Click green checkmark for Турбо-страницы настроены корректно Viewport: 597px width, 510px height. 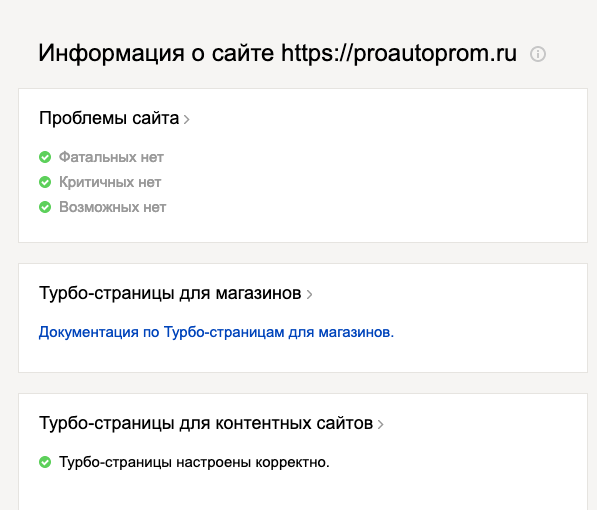[x=45, y=462]
